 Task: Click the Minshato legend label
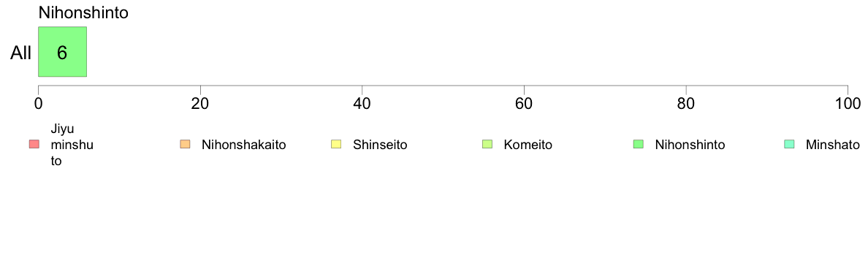pyautogui.click(x=833, y=145)
